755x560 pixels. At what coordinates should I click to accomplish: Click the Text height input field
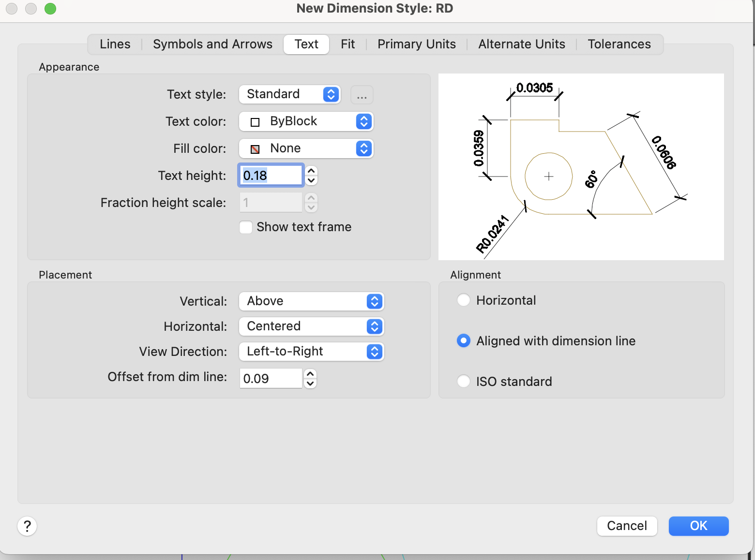(x=271, y=176)
